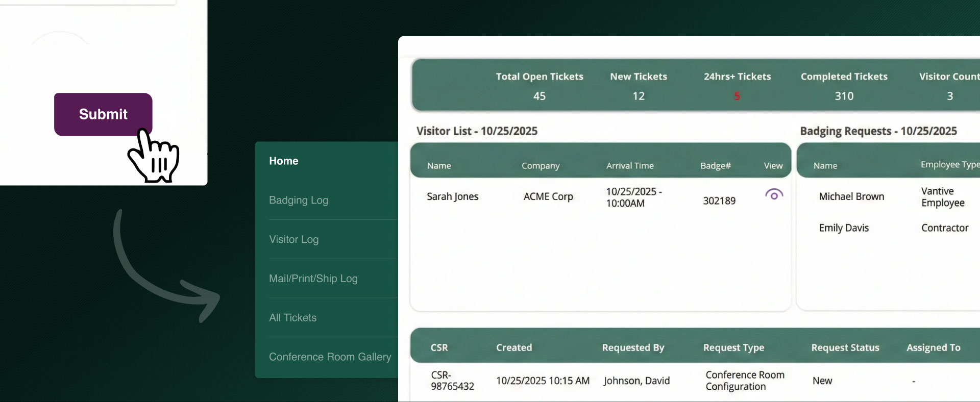Select the Sarah Jones visitor name
Image resolution: width=980 pixels, height=402 pixels.
453,196
